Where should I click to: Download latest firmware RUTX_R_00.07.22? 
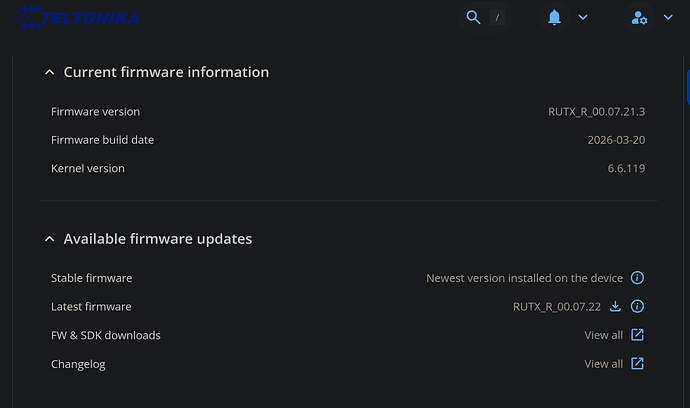point(616,306)
